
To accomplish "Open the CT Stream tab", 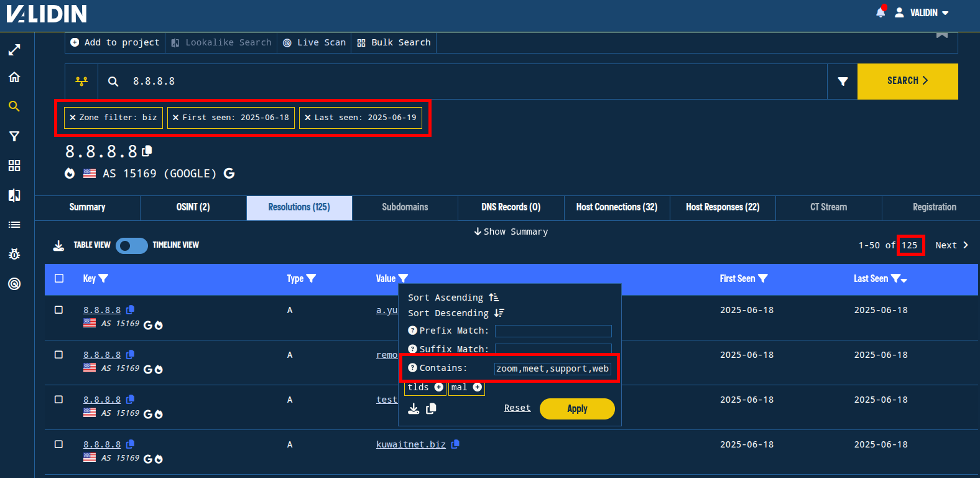I will pyautogui.click(x=828, y=207).
